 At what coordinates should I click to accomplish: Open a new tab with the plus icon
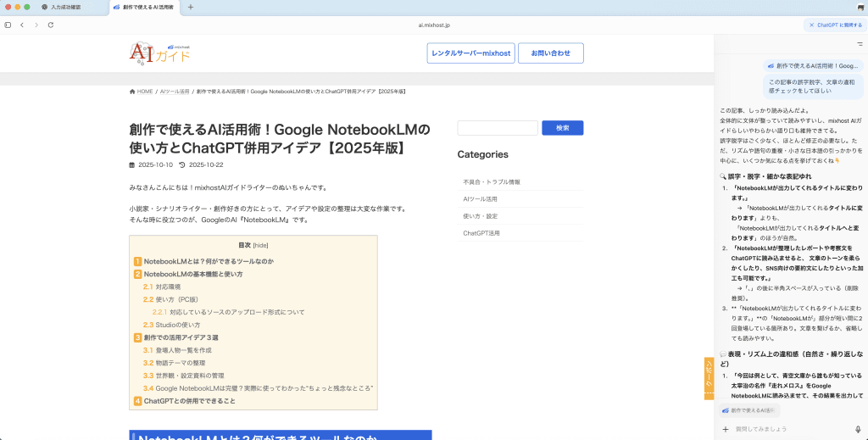click(190, 7)
